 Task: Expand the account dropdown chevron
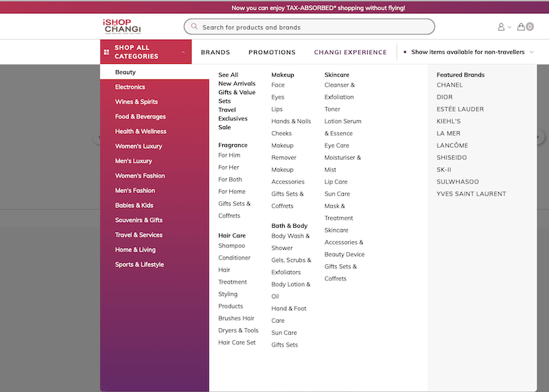(509, 27)
